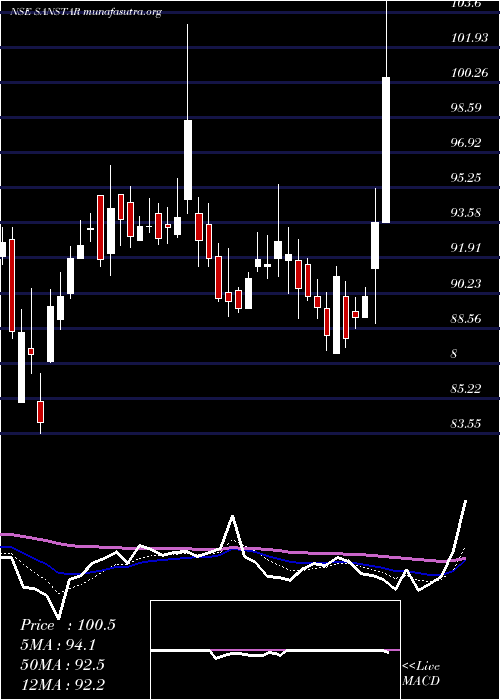Viewport: 500px width, 700px height.
Task: Click the <<Live MACD label
Action: click(x=421, y=674)
